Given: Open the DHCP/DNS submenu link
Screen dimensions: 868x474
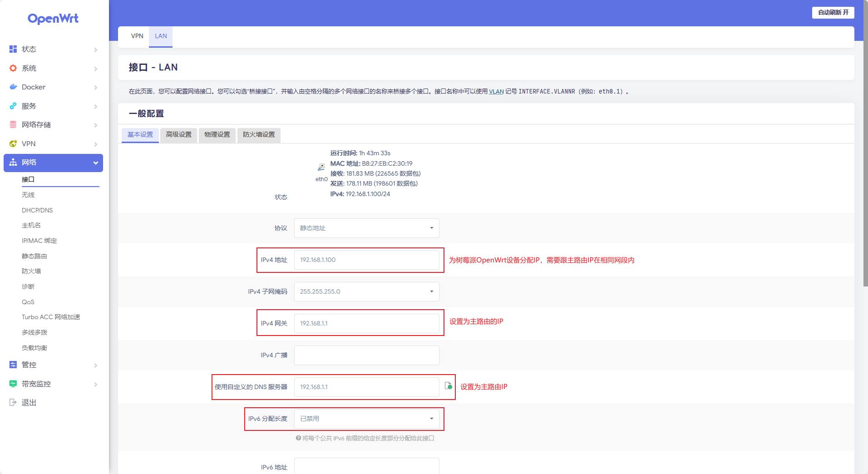Looking at the screenshot, I should [x=37, y=210].
